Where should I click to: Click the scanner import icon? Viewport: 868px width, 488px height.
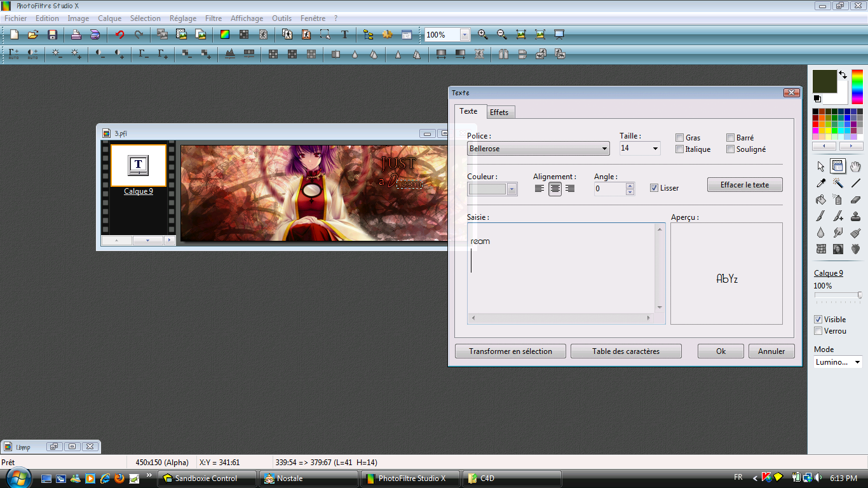pos(95,35)
